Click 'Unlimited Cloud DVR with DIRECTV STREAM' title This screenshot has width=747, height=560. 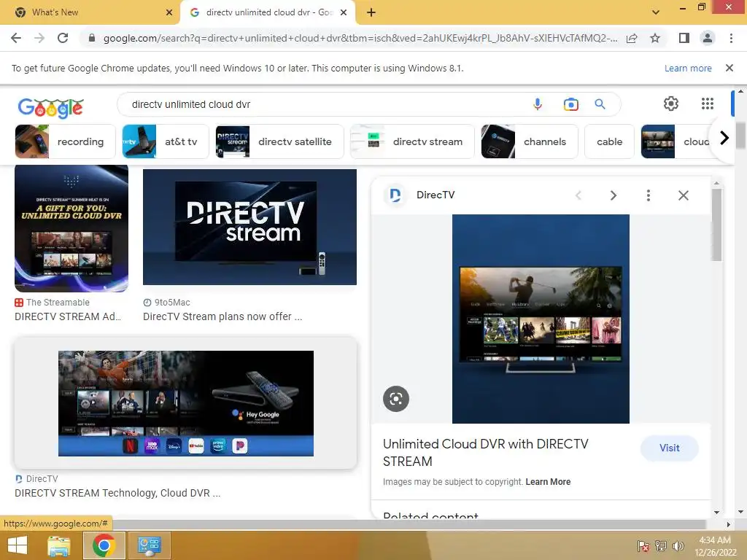pos(485,452)
